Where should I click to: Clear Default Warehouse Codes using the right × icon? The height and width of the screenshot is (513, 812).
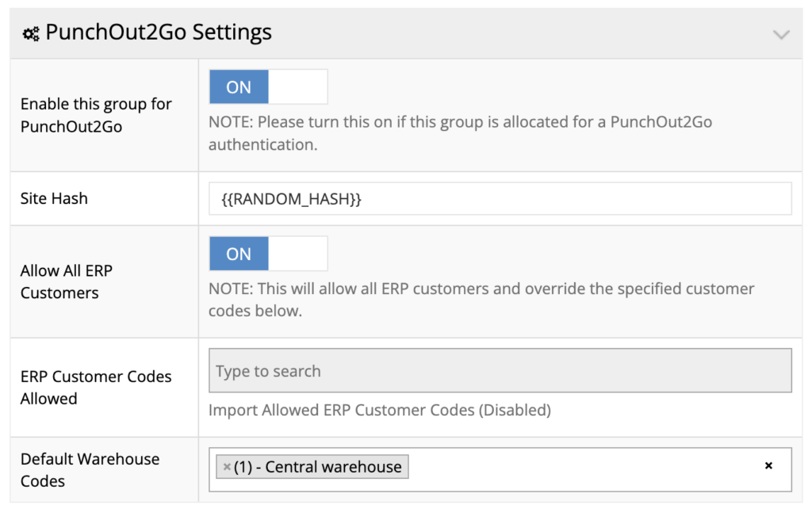point(768,467)
